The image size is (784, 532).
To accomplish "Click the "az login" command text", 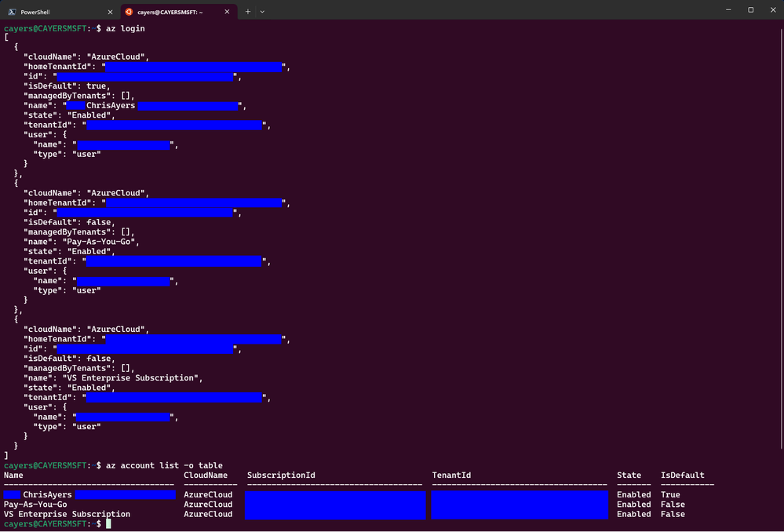I will point(126,28).
